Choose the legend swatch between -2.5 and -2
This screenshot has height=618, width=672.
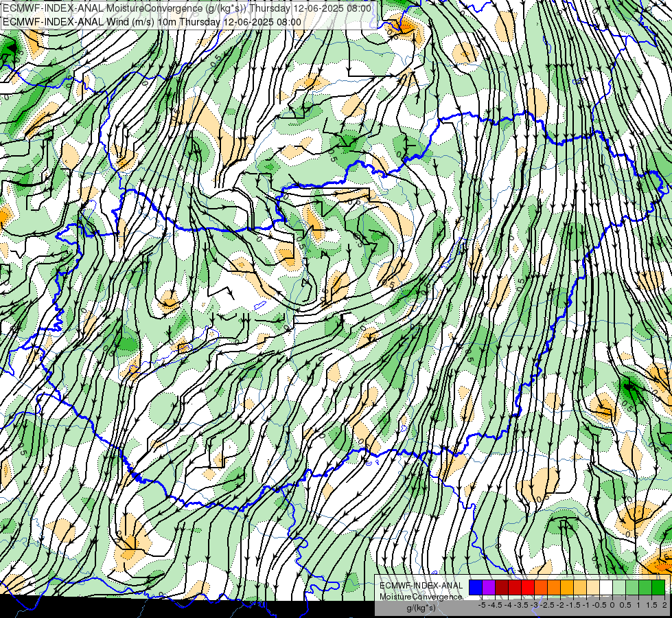pos(554,587)
